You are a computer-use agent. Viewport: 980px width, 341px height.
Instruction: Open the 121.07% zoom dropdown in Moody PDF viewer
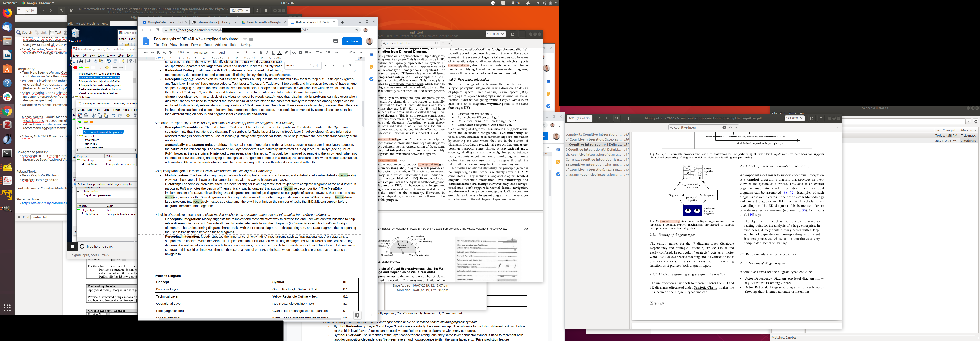tap(794, 118)
